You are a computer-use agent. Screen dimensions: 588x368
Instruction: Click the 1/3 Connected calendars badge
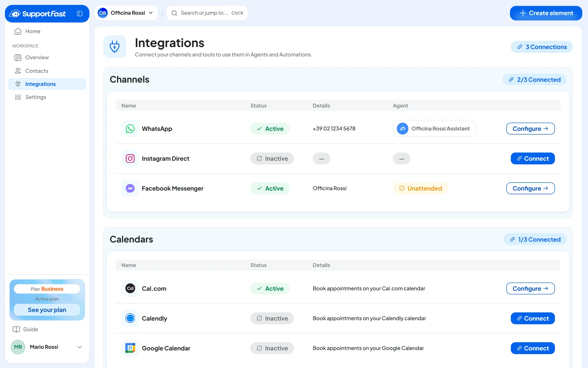tap(535, 239)
